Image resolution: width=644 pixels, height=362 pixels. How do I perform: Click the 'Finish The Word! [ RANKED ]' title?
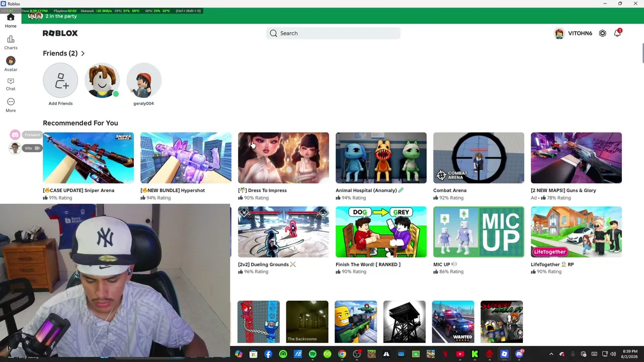pos(368,264)
